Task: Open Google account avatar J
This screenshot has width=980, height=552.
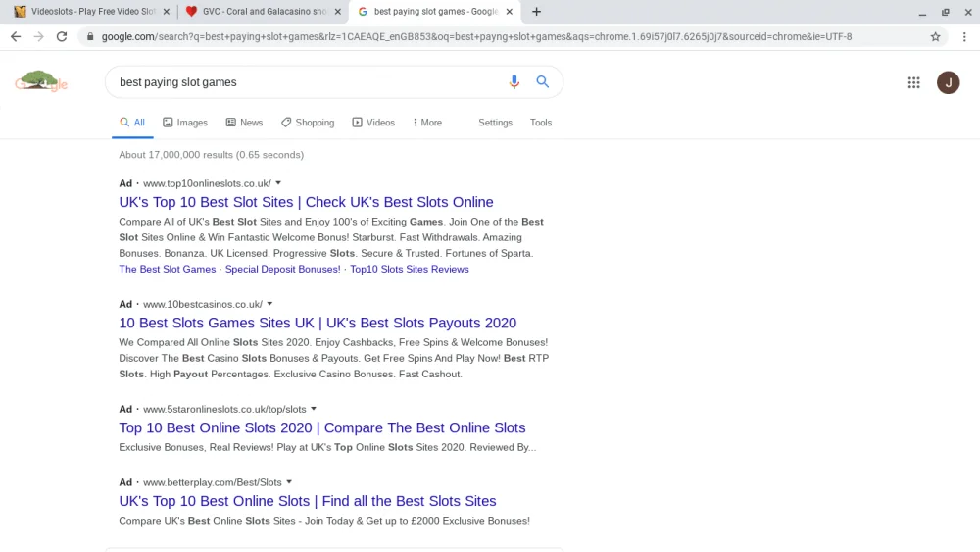Action: [x=948, y=82]
